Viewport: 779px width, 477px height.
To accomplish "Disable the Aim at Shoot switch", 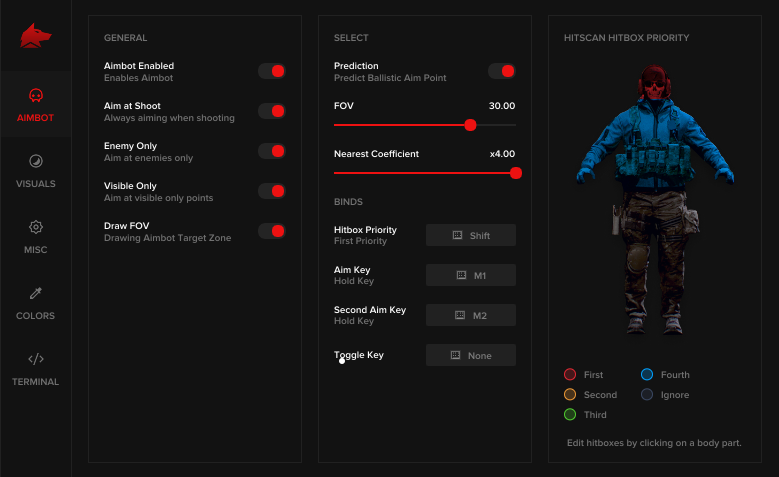I will pyautogui.click(x=272, y=111).
